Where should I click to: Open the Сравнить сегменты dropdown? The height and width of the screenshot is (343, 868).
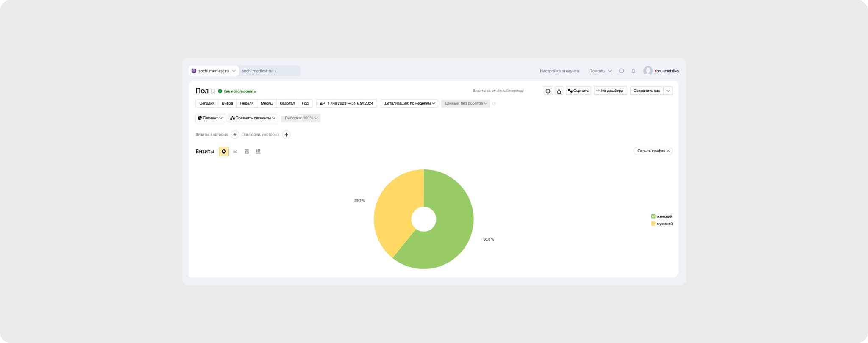pos(253,118)
